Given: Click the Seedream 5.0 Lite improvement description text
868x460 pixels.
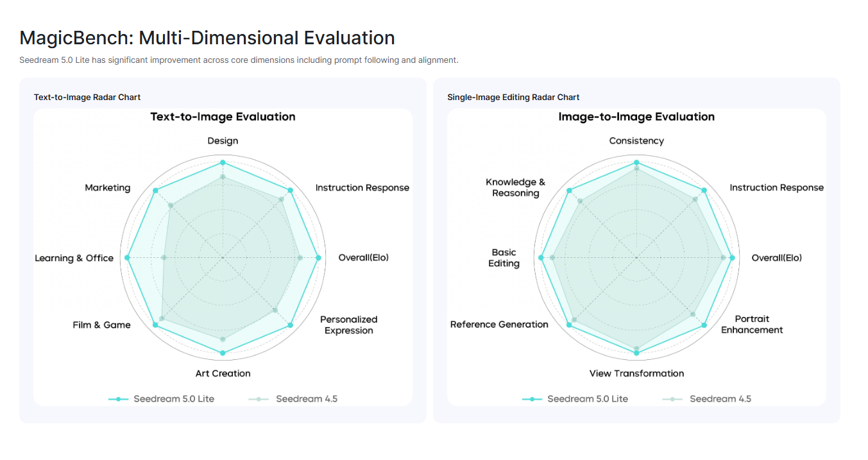Looking at the screenshot, I should pyautogui.click(x=239, y=60).
